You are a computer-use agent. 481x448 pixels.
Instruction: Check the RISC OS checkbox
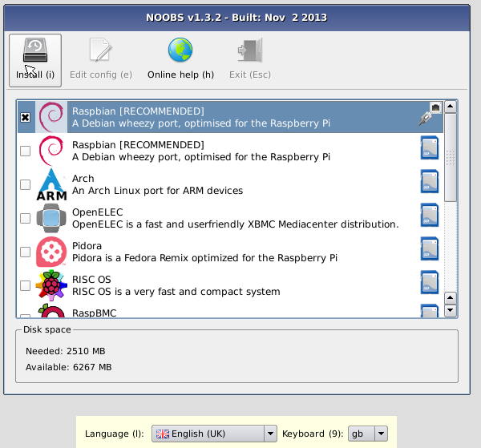(25, 285)
